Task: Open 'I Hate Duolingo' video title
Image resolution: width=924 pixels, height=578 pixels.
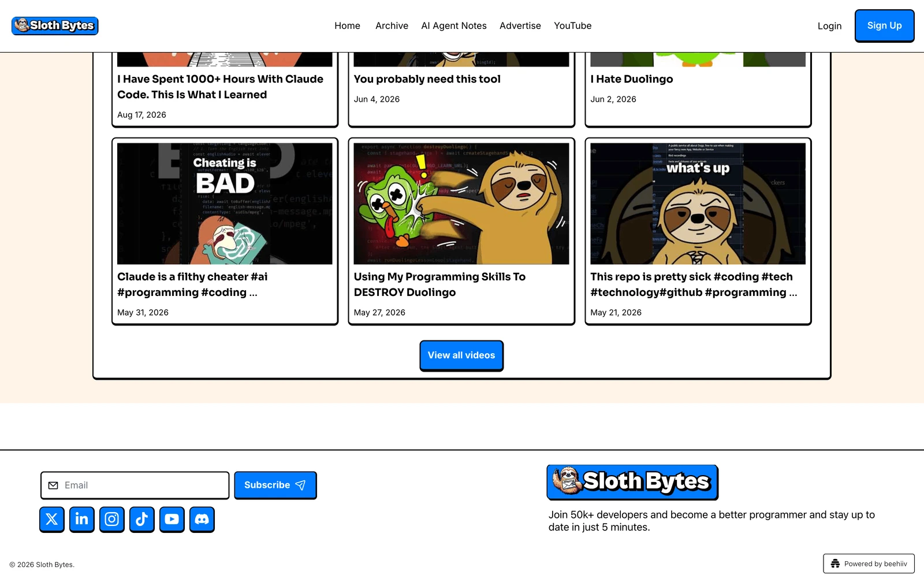Action: [x=632, y=79]
